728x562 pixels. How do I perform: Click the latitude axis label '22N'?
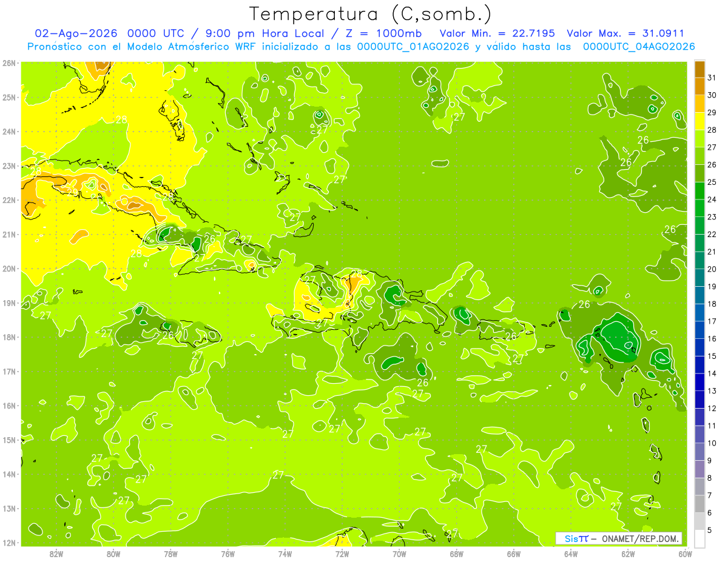[x=9, y=200]
